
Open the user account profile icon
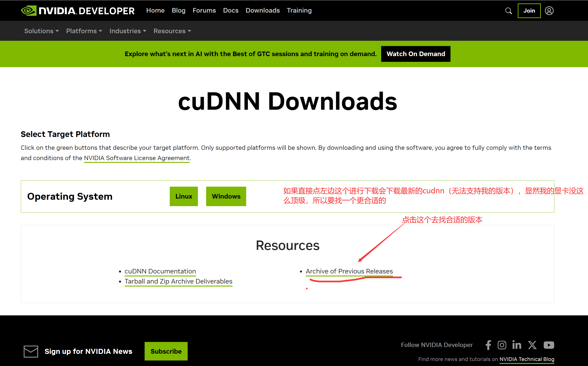click(x=549, y=11)
